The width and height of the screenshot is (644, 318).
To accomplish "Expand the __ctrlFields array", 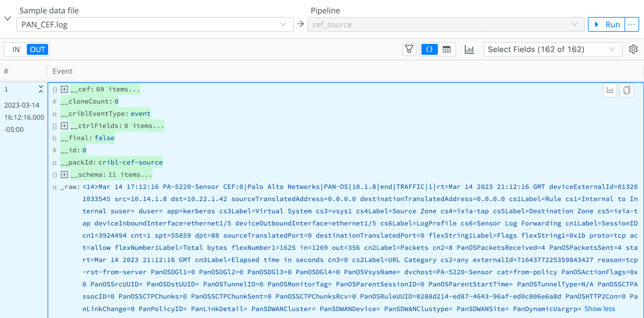I will pos(64,126).
